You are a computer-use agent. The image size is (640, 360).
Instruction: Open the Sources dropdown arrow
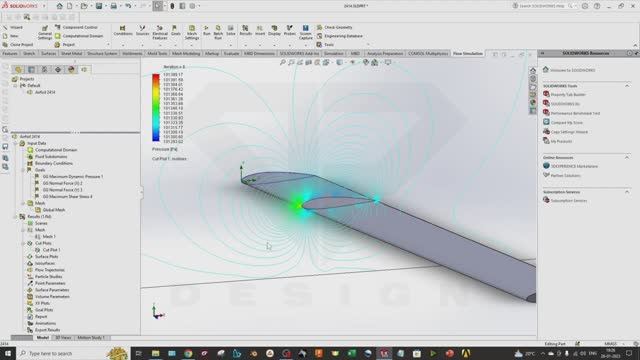pyautogui.click(x=142, y=44)
